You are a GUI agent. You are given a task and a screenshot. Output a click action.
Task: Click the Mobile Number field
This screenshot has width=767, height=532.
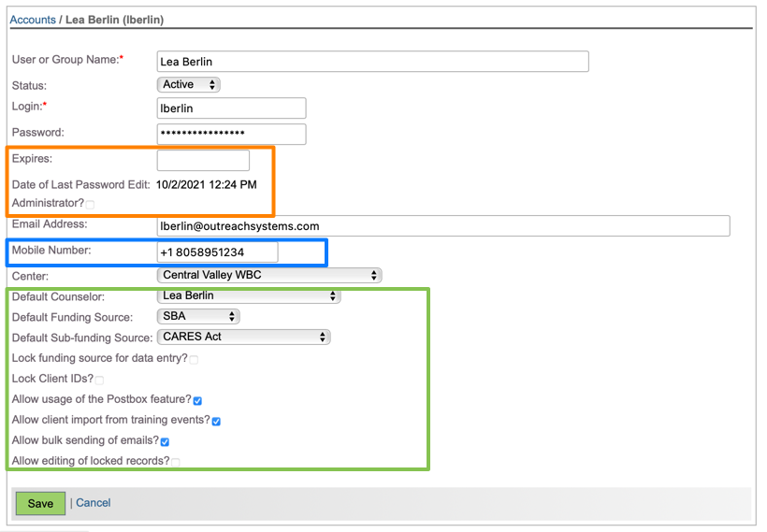(x=218, y=252)
